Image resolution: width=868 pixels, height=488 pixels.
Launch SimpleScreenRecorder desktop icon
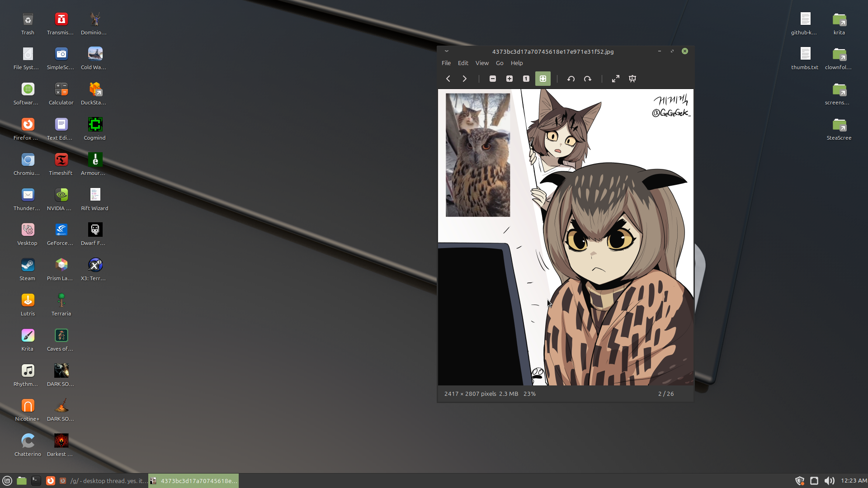coord(61,59)
